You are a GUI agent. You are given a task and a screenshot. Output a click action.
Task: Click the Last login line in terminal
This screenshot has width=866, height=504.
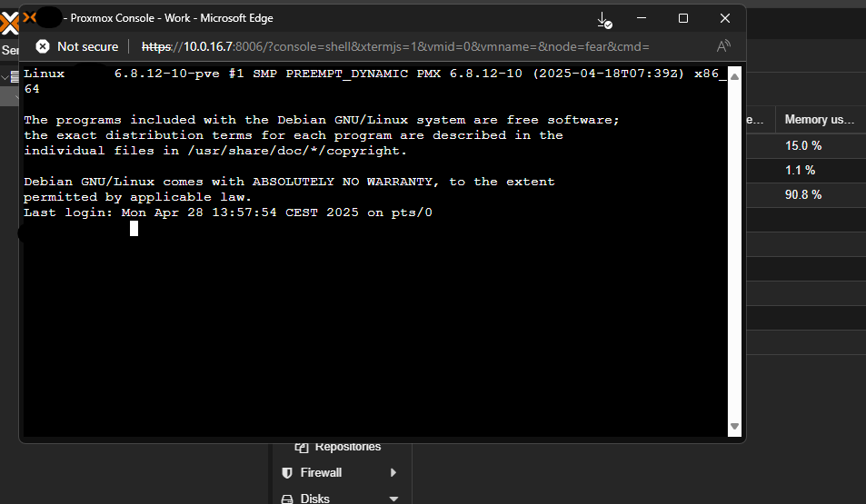click(x=227, y=212)
